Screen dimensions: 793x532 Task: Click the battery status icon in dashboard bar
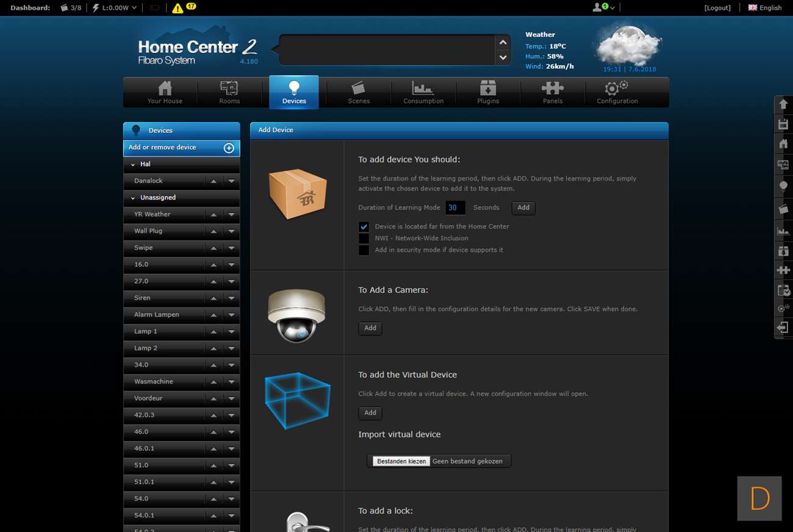tap(155, 8)
